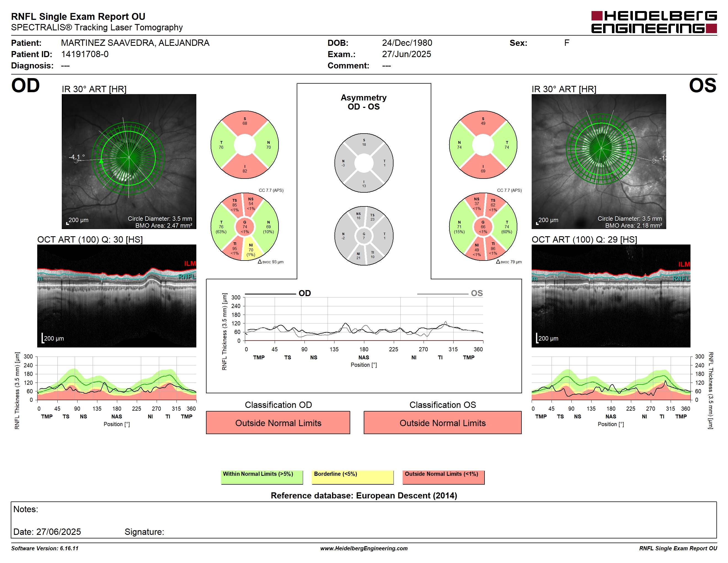Click the OS TI 86 sector
This screenshot has height=563, width=728.
[493, 248]
